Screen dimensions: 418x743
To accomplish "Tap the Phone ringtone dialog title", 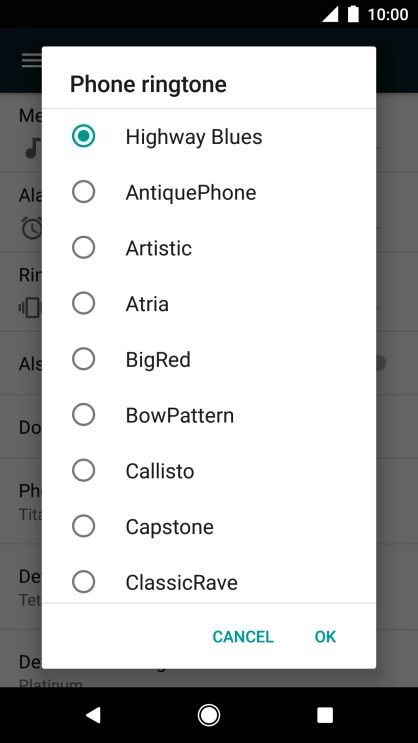I will click(148, 84).
